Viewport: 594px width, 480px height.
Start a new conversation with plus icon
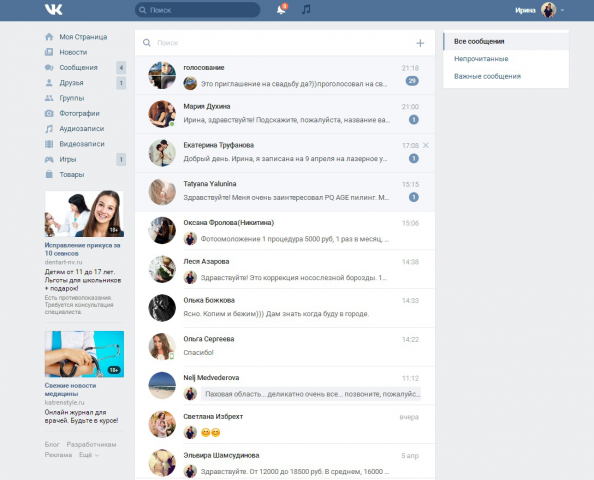pos(420,43)
